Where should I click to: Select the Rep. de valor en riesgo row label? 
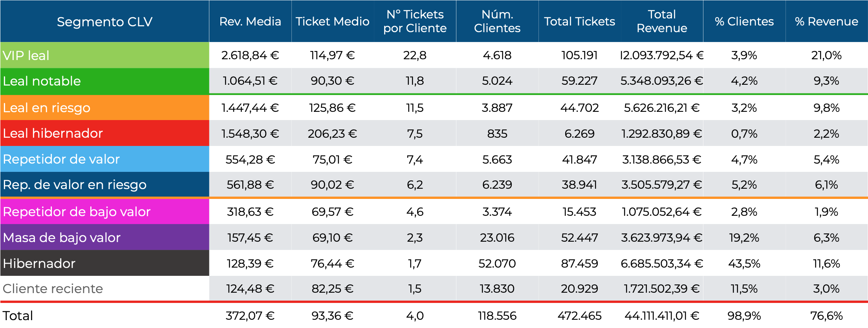(75, 185)
